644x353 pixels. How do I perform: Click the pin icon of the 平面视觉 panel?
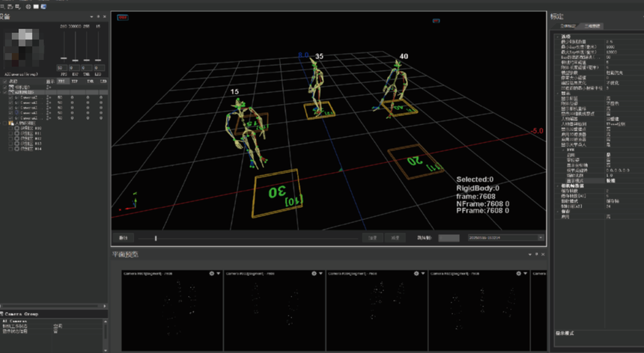pos(537,254)
